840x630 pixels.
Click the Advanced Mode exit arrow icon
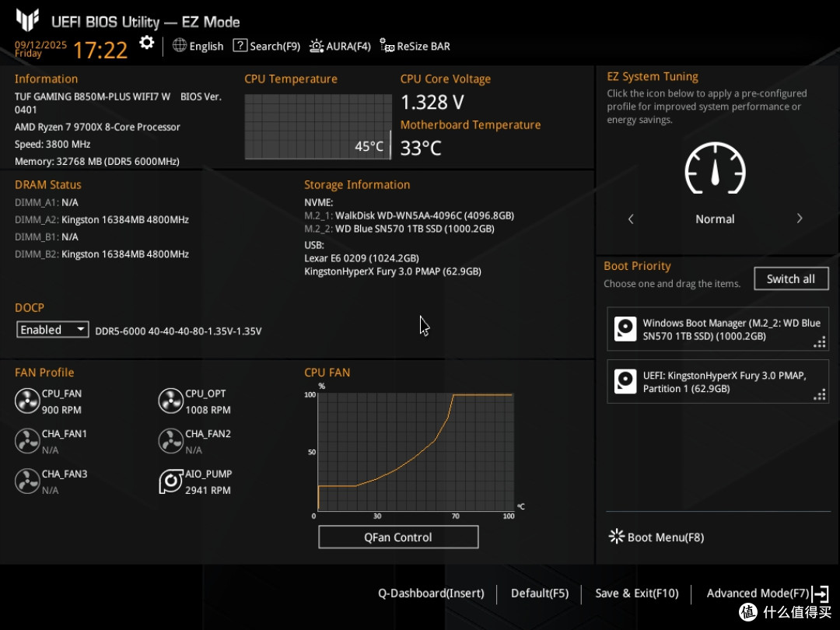click(x=821, y=593)
